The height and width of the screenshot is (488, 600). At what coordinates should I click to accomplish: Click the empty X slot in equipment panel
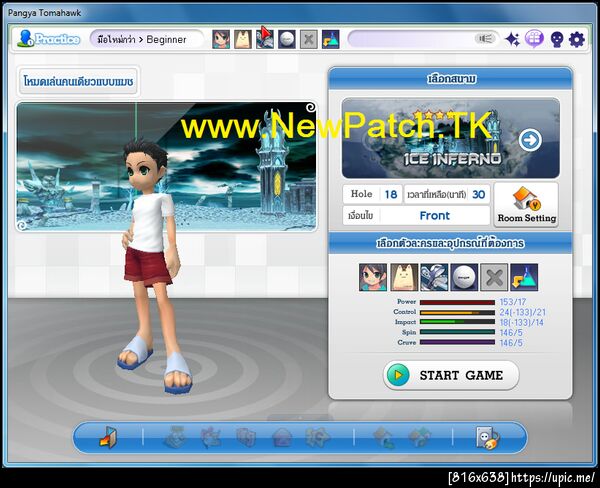point(494,277)
